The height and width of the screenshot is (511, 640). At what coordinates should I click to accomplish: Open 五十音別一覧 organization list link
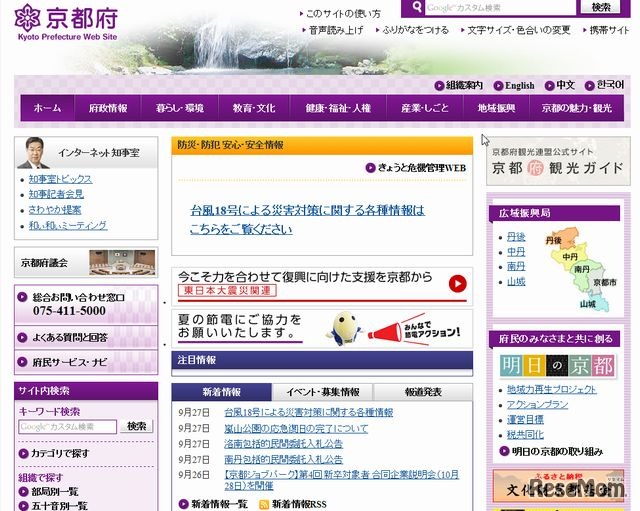[x=60, y=506]
